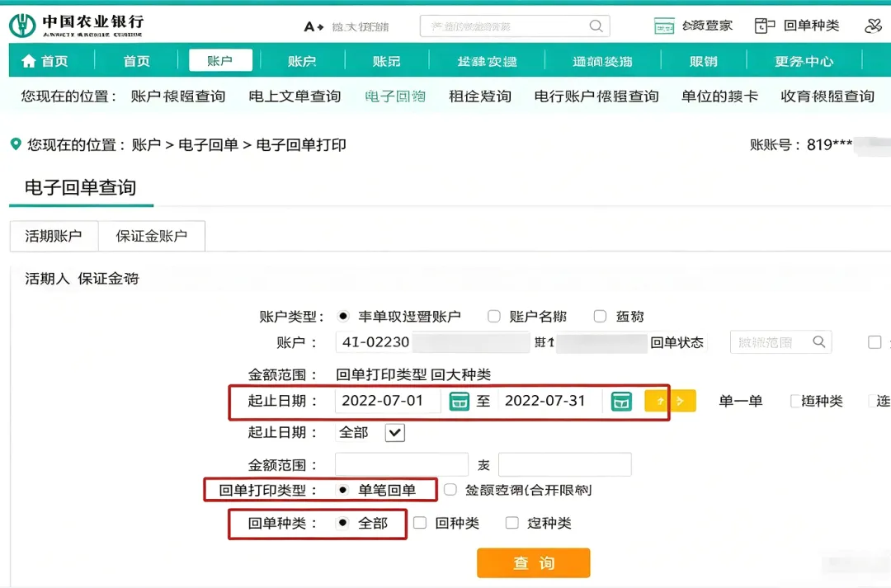Select the 单笔回单 radio option

coord(342,490)
